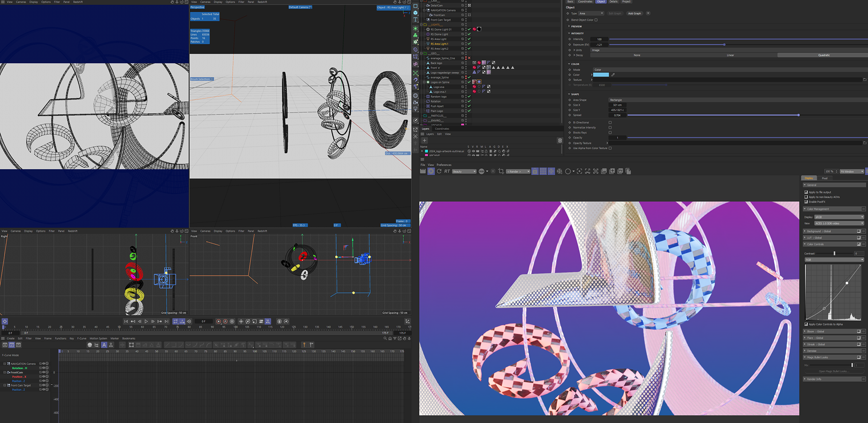Image resolution: width=868 pixels, height=423 pixels.
Task: Click the plus add layer icon
Action: point(425,140)
